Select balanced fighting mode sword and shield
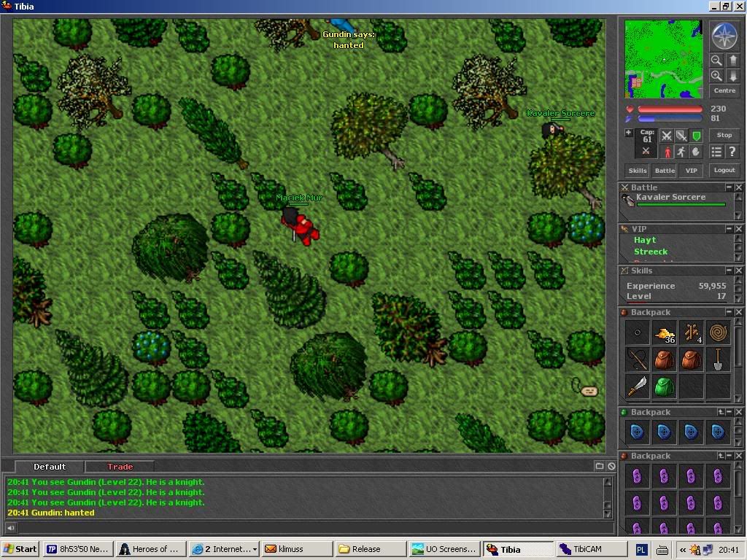 [681, 136]
